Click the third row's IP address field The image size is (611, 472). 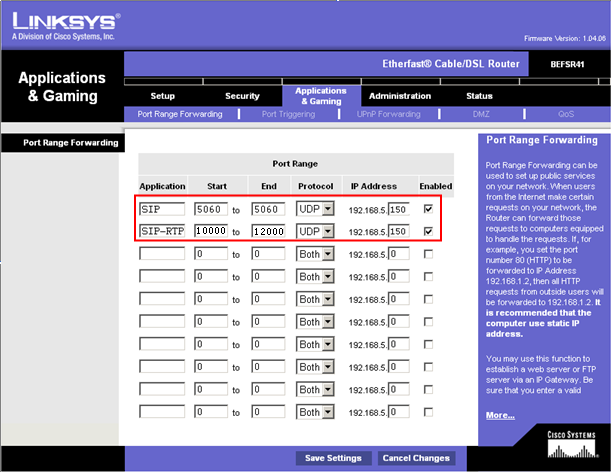pyautogui.click(x=399, y=254)
